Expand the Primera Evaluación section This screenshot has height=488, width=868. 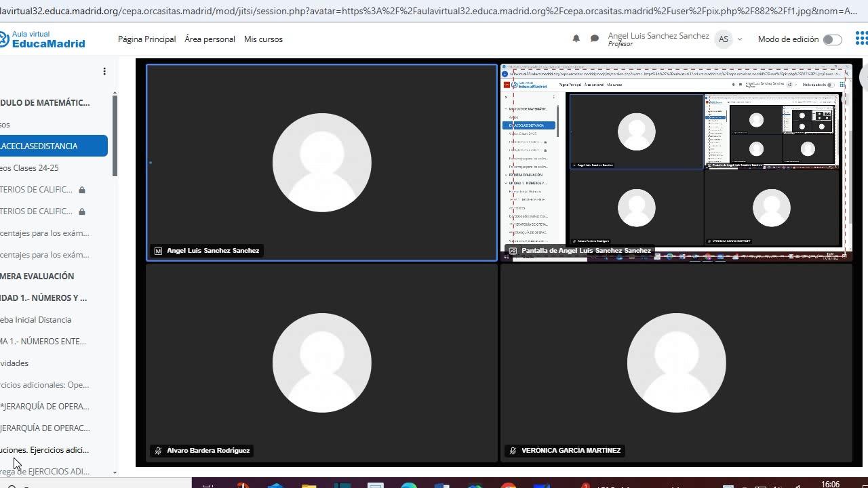click(x=37, y=277)
